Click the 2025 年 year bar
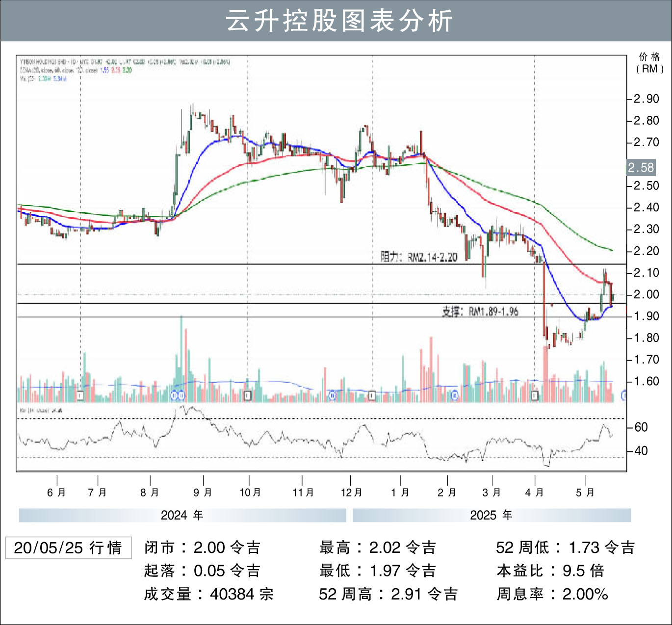Screen dimensions: 672x625 coord(491,515)
